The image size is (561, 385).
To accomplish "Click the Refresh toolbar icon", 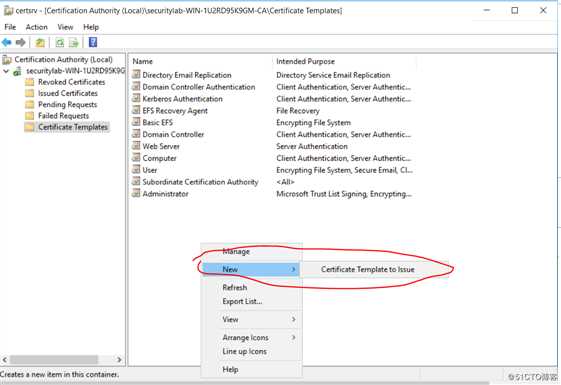I will coord(59,43).
